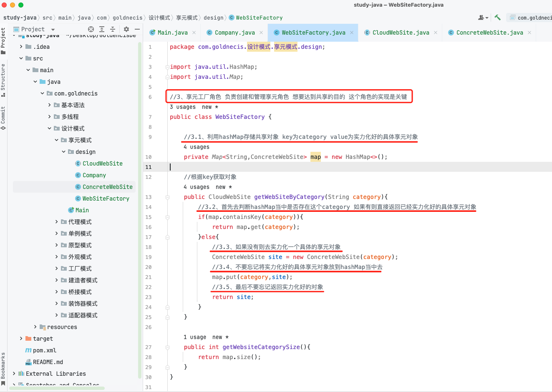Open the Project view selector dropdown

click(x=34, y=29)
